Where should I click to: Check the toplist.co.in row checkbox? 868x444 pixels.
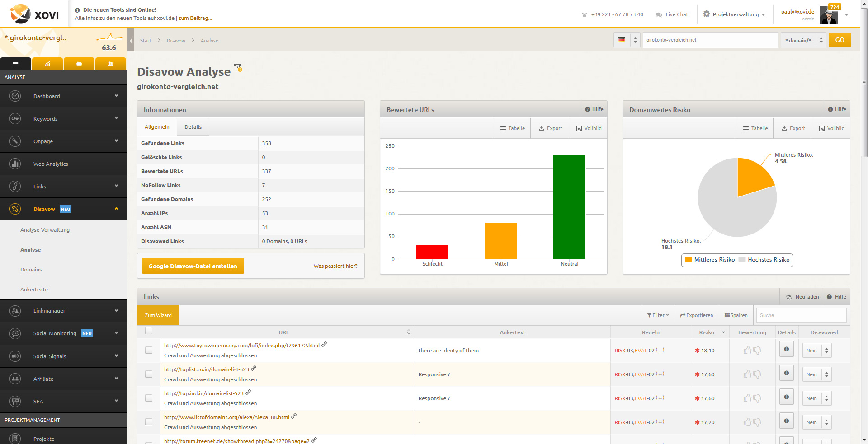pyautogui.click(x=149, y=374)
